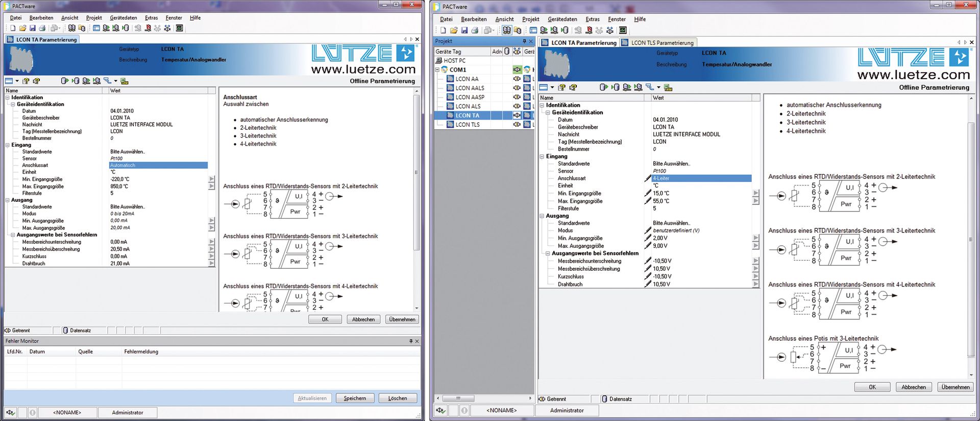Collapse Identifikation group in left window
Image resolution: width=980 pixels, height=421 pixels.
[x=8, y=98]
